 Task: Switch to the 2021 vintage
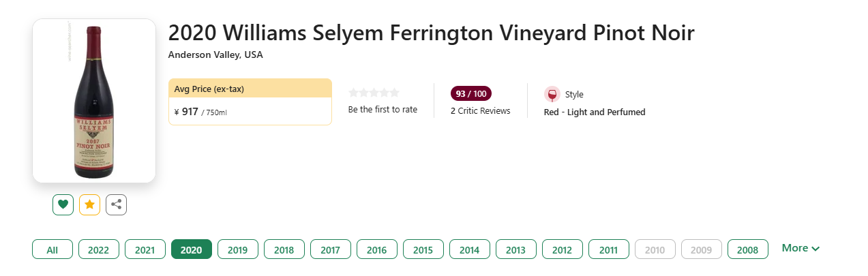[x=145, y=249]
